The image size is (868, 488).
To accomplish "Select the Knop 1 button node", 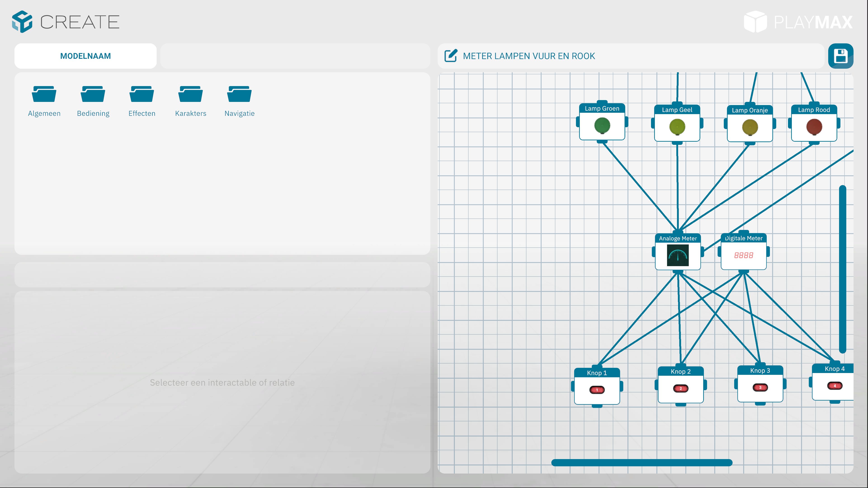I will pyautogui.click(x=597, y=390).
